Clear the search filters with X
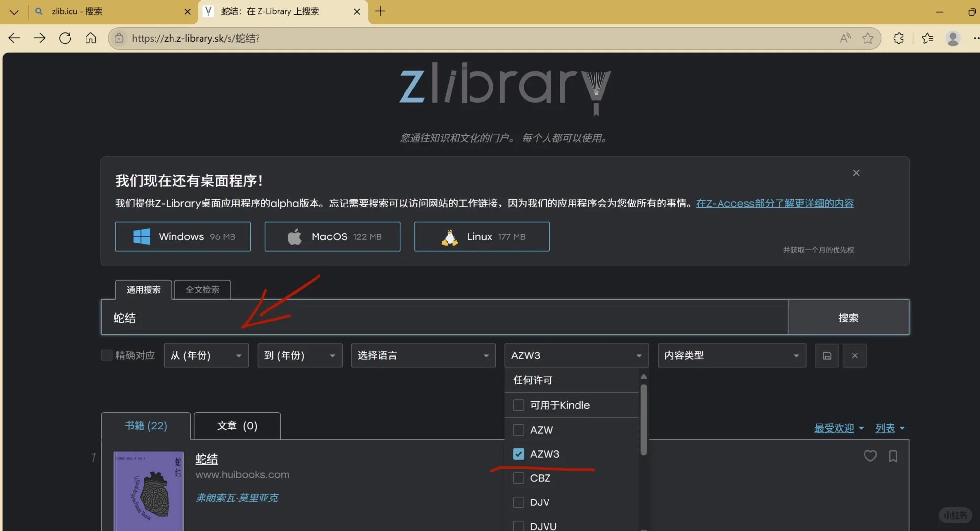Screen dimensions: 980x531 pyautogui.click(x=855, y=355)
